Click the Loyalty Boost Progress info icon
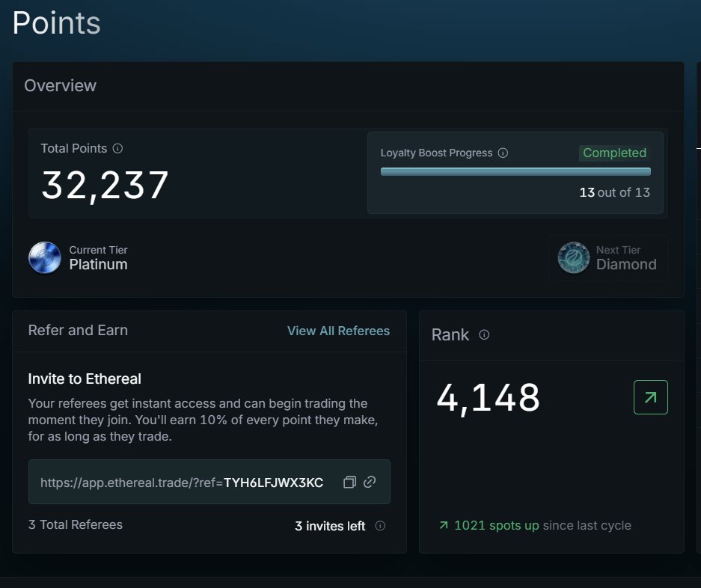This screenshot has width=701, height=588. pos(503,153)
